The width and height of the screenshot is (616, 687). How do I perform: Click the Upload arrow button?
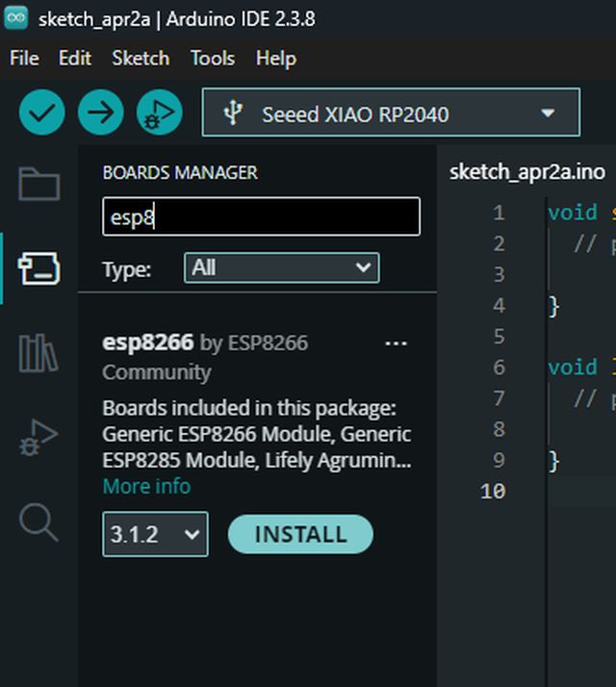click(100, 114)
